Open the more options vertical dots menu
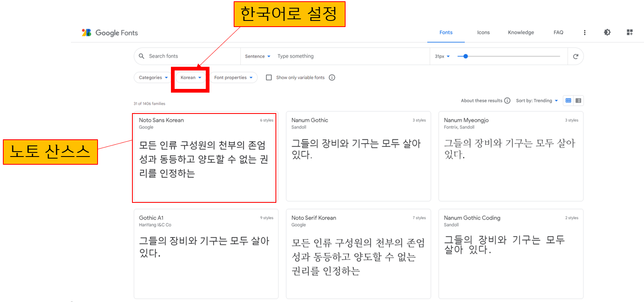The width and height of the screenshot is (644, 302). coord(585,33)
